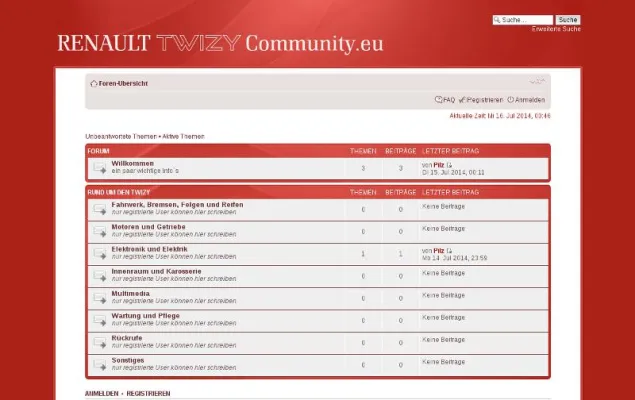Click the Suche search input field

tap(523, 20)
